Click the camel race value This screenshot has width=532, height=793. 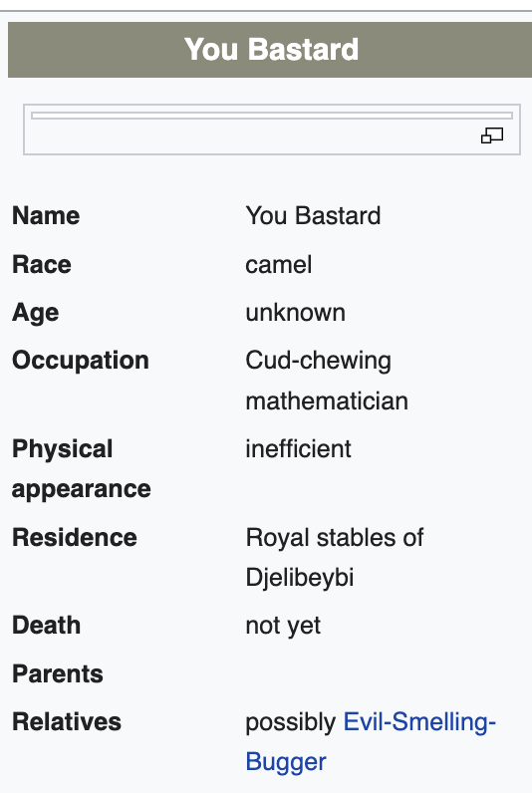click(x=279, y=265)
